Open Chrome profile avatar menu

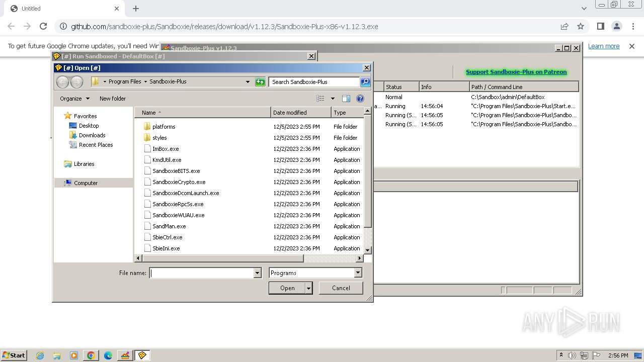click(617, 26)
